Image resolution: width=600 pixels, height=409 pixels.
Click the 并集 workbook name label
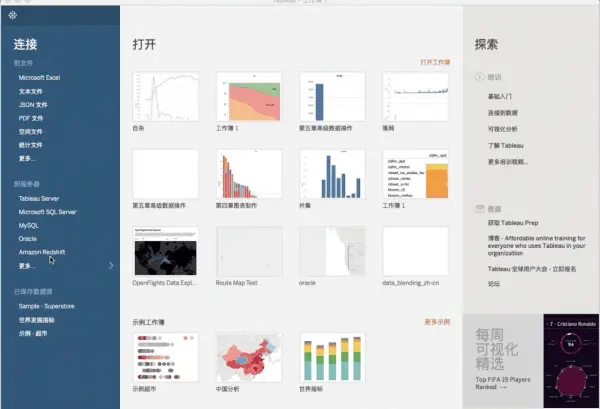pyautogui.click(x=305, y=205)
